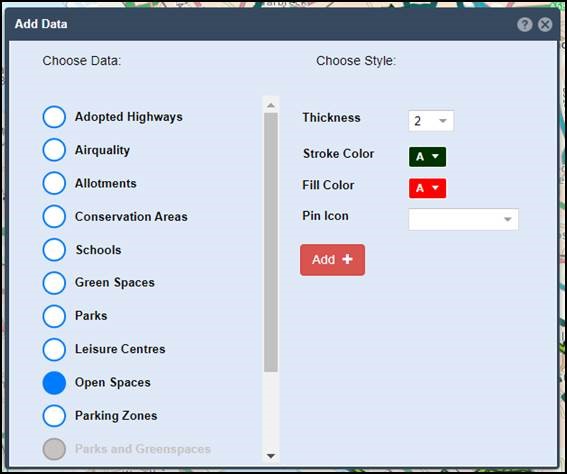Select the Airquality radio button
This screenshot has height=474, width=567.
coord(54,150)
